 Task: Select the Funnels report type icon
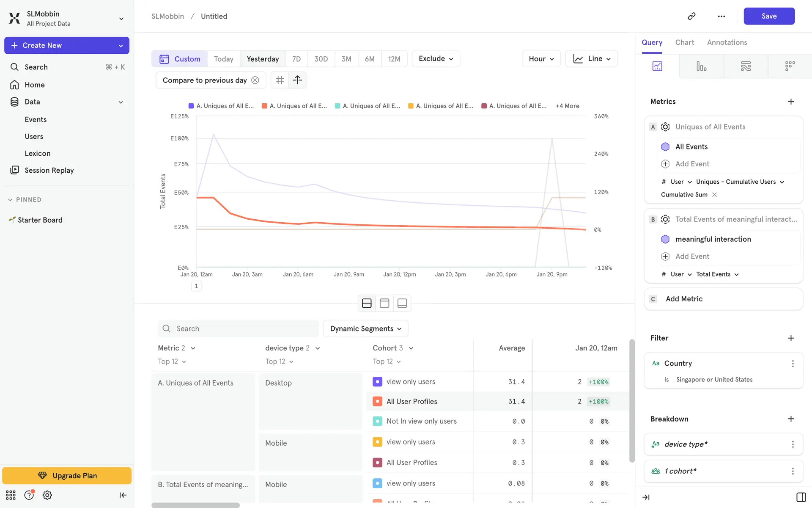click(x=701, y=66)
